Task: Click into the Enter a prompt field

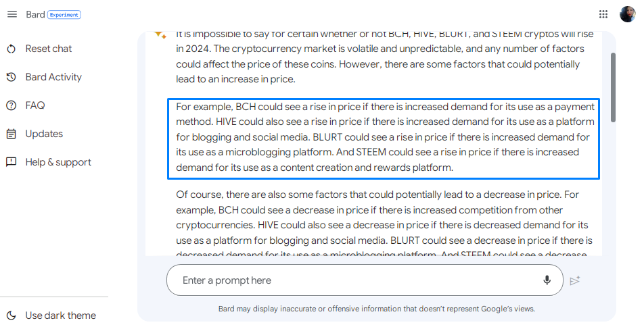Action: pyautogui.click(x=357, y=280)
